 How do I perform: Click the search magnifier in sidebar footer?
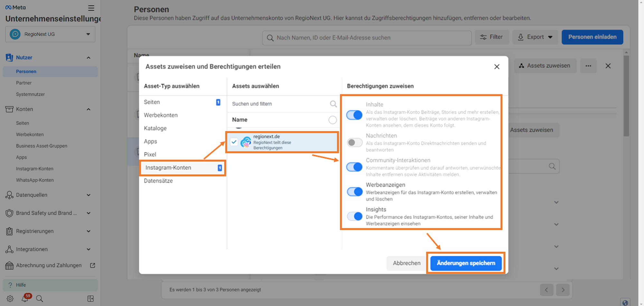(x=40, y=299)
